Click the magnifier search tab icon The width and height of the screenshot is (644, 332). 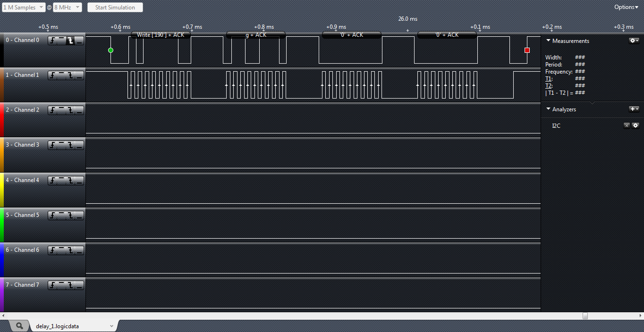(19, 326)
